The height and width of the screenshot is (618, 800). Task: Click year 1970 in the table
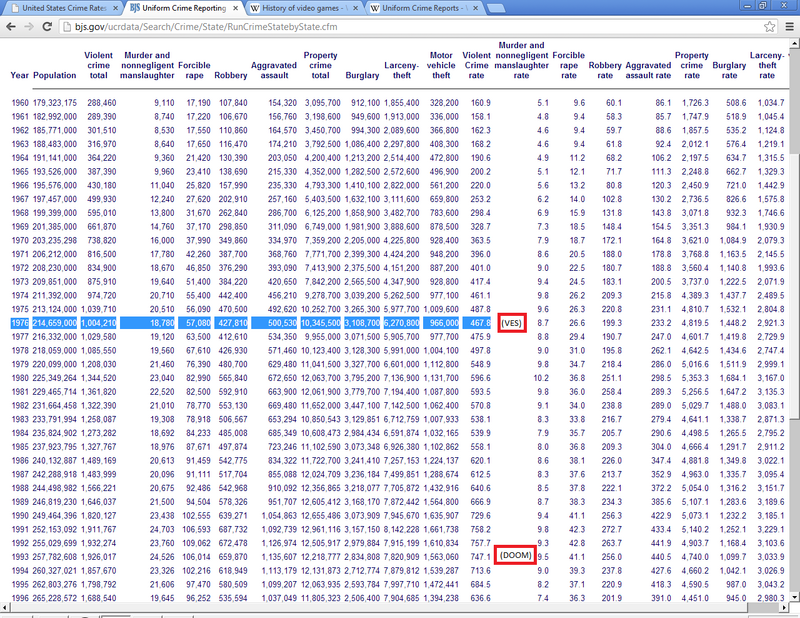click(x=20, y=240)
